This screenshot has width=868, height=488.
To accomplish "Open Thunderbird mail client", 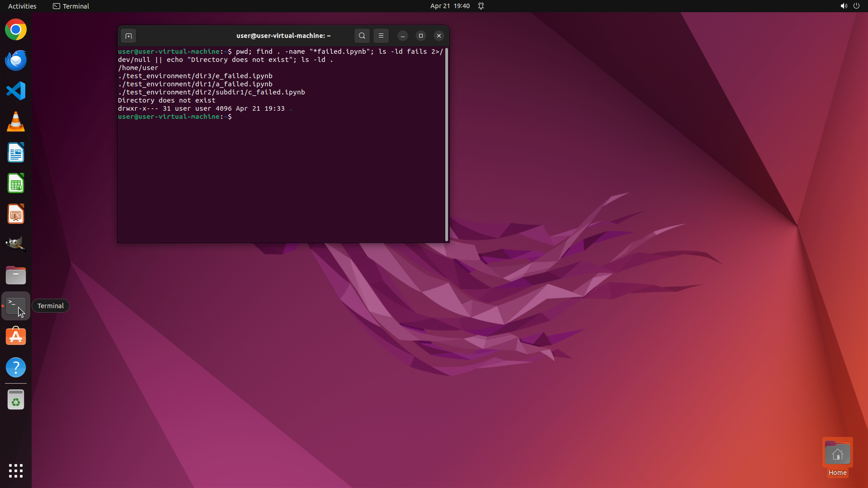I will (x=16, y=61).
